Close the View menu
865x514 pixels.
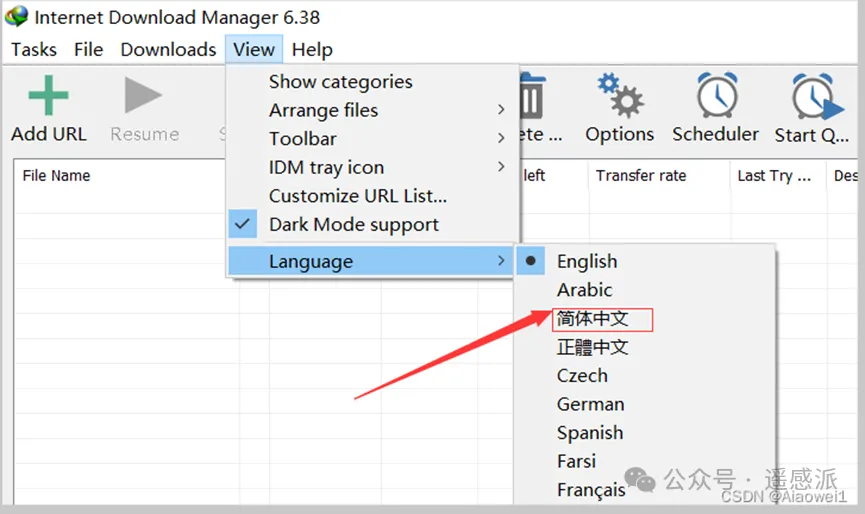pos(254,50)
